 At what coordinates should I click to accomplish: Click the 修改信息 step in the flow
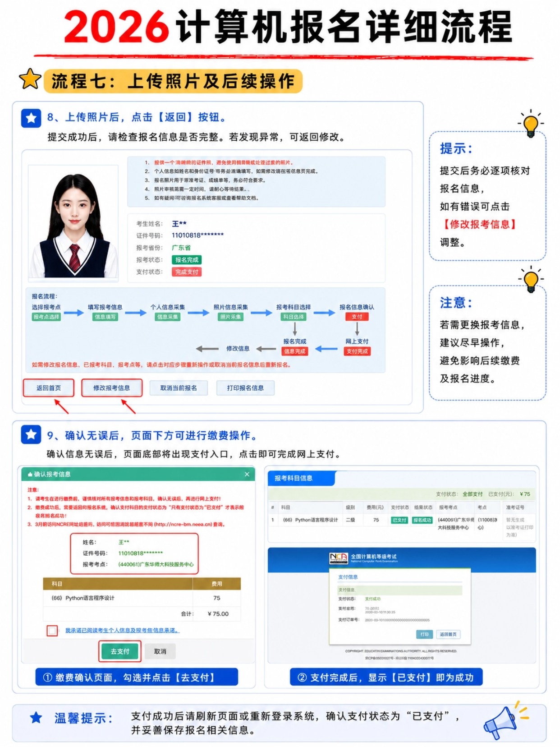point(238,348)
